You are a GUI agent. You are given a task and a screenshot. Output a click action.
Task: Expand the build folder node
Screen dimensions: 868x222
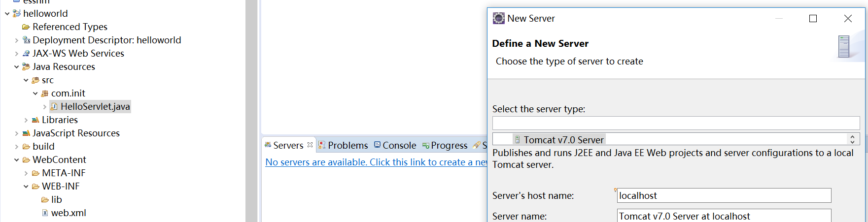(x=16, y=146)
